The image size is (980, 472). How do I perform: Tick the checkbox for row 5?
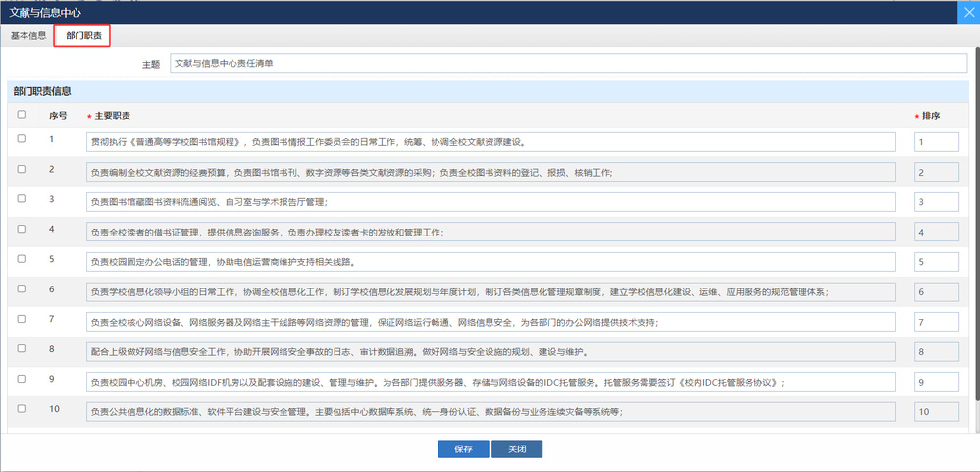22,259
